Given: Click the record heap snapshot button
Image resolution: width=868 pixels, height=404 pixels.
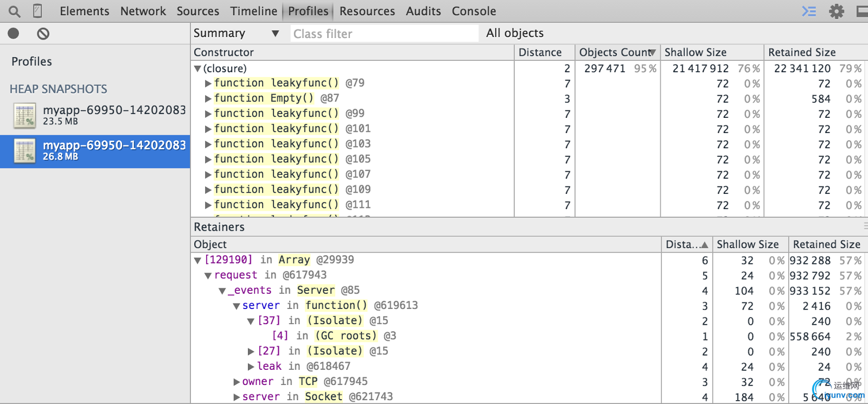Looking at the screenshot, I should tap(14, 34).
